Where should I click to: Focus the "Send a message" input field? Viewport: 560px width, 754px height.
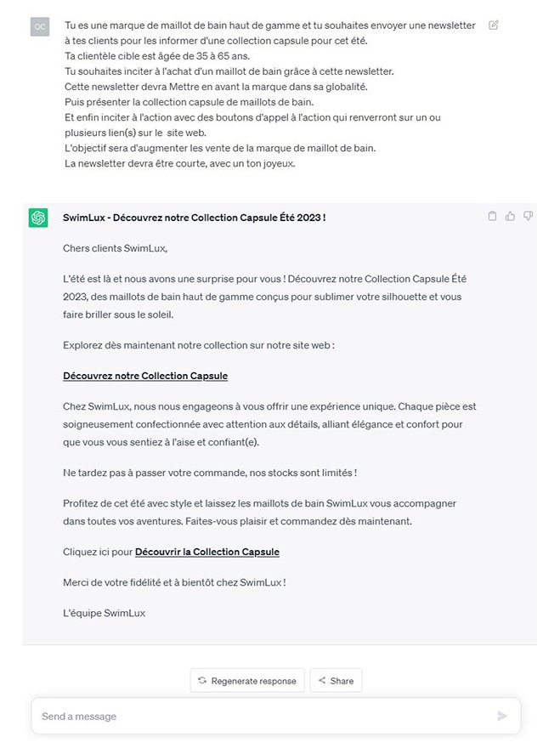click(263, 716)
